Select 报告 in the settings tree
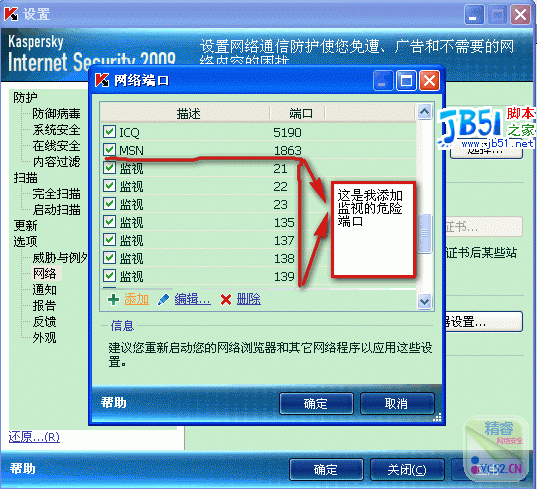The height and width of the screenshot is (489, 537). point(44,306)
